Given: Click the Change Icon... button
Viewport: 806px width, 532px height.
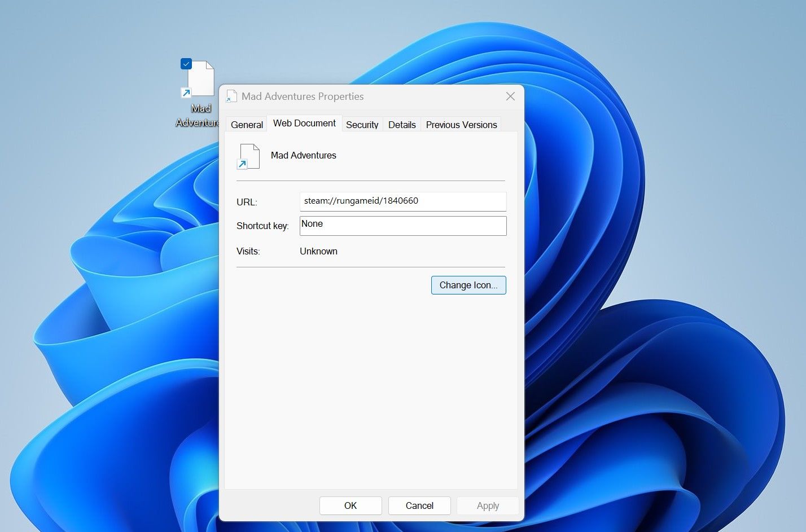Looking at the screenshot, I should [x=468, y=285].
